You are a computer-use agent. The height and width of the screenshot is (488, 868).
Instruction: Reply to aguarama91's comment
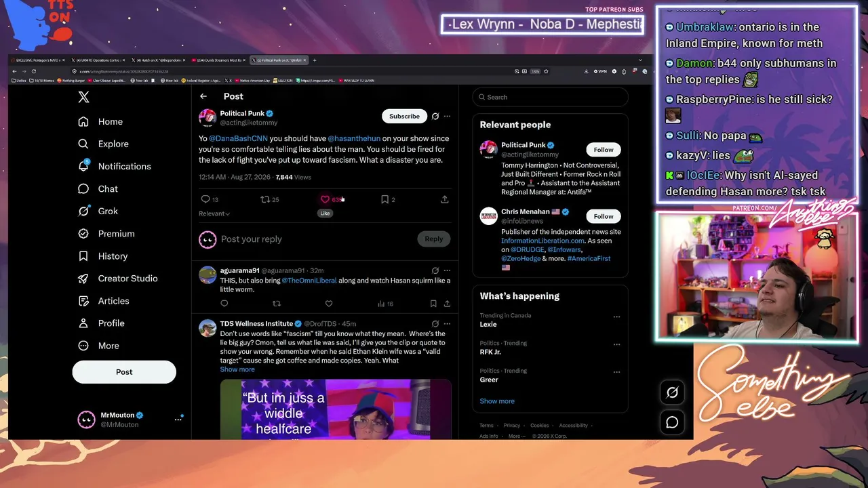pos(224,304)
